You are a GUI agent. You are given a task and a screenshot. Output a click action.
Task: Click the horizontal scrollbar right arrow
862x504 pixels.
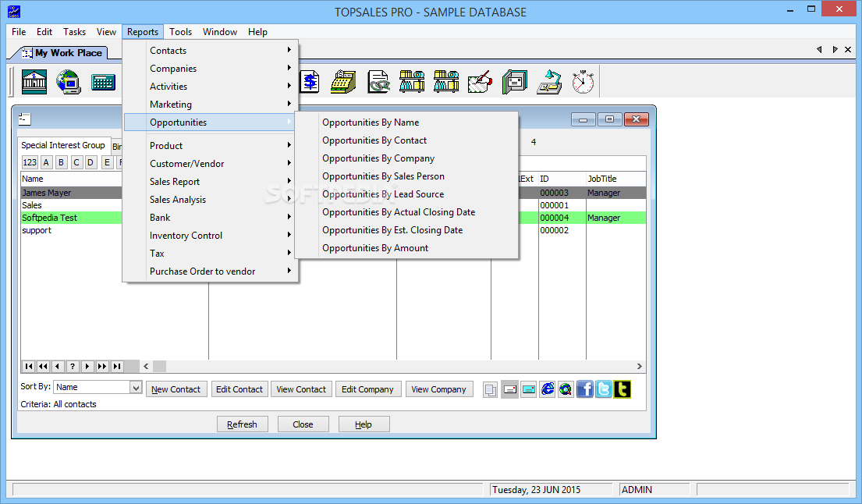[x=640, y=366]
